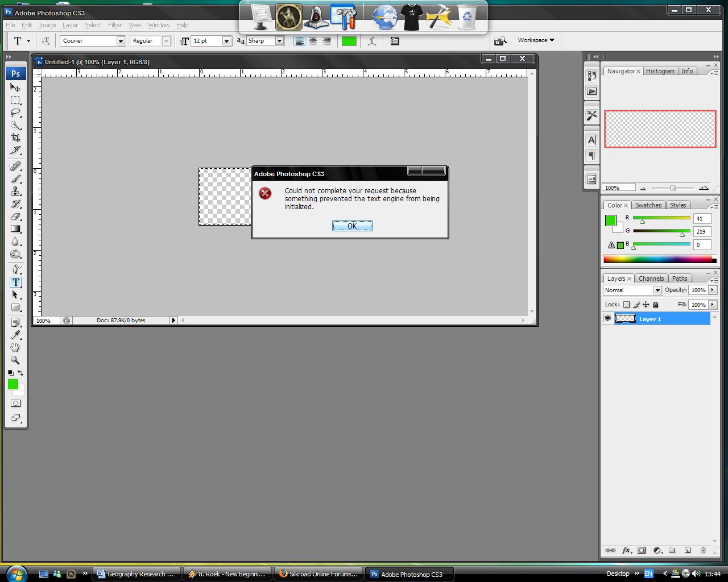Open the anti-aliasing dropdown showing Sharp
This screenshot has height=582, width=728.
tap(279, 41)
